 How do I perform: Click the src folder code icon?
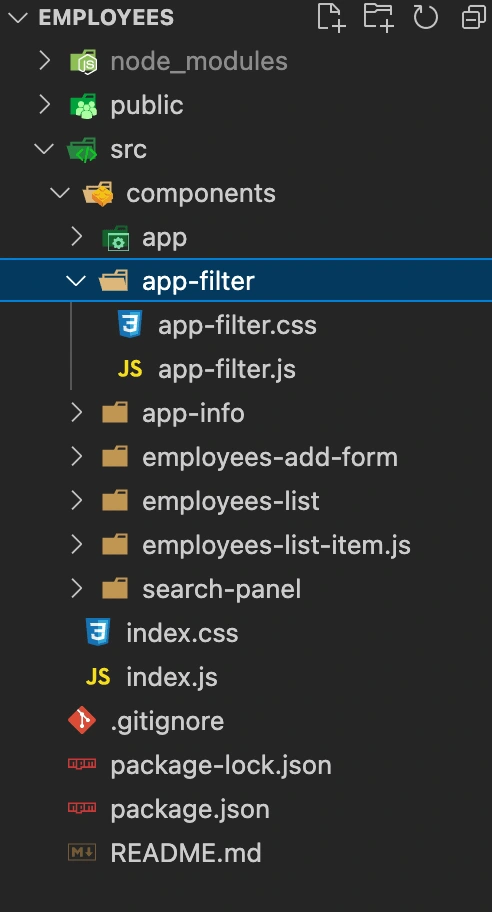pos(83,150)
